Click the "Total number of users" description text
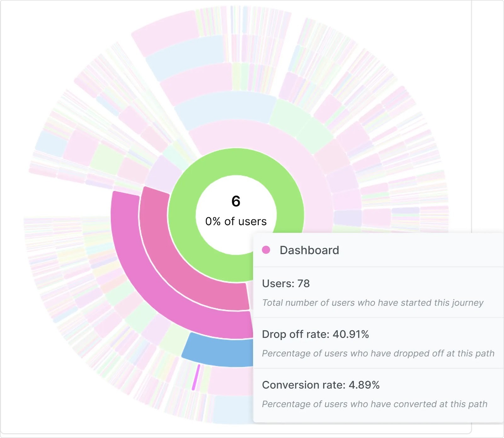 [373, 303]
